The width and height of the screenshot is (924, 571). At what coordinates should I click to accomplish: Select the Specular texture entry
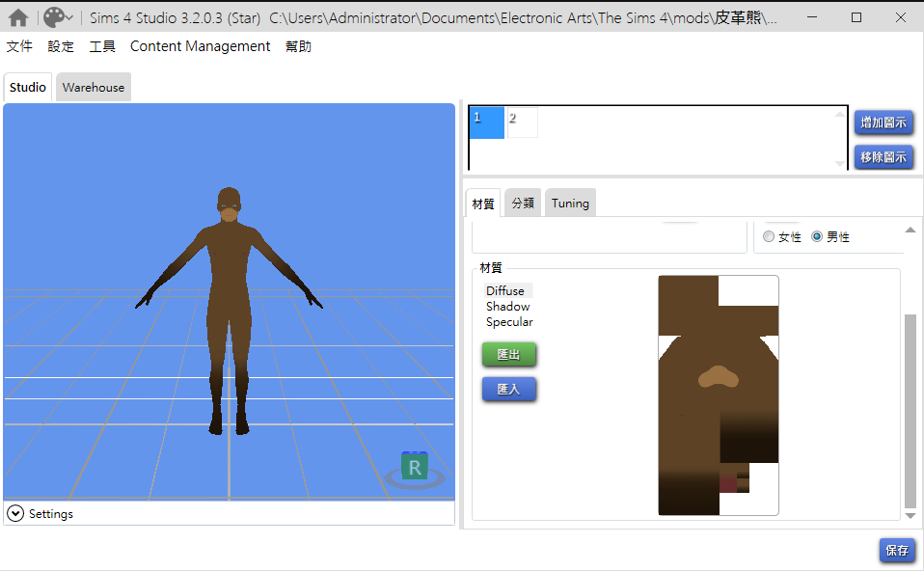(509, 322)
